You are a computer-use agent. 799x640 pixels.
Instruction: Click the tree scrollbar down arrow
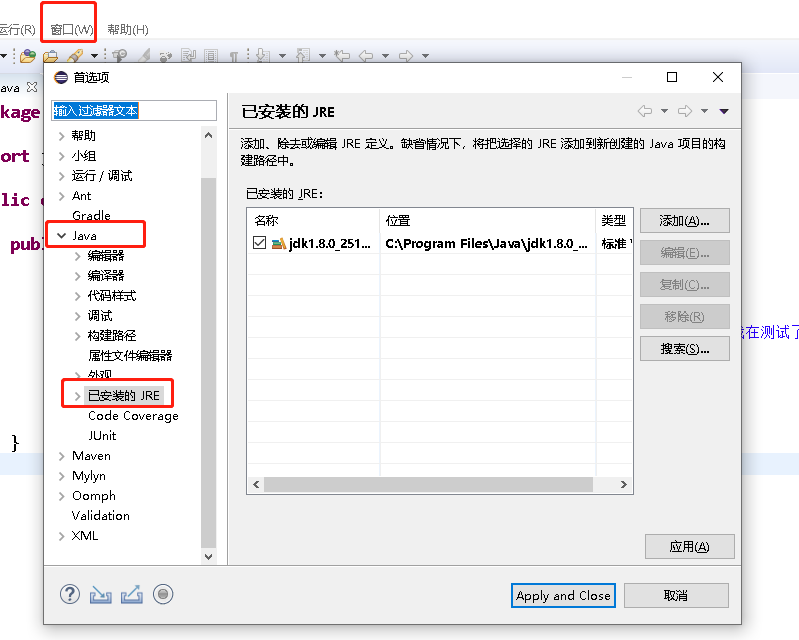pyautogui.click(x=208, y=556)
